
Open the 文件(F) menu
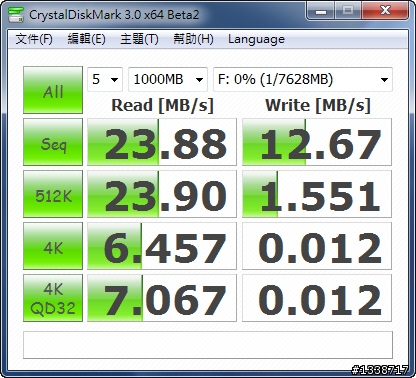point(34,39)
